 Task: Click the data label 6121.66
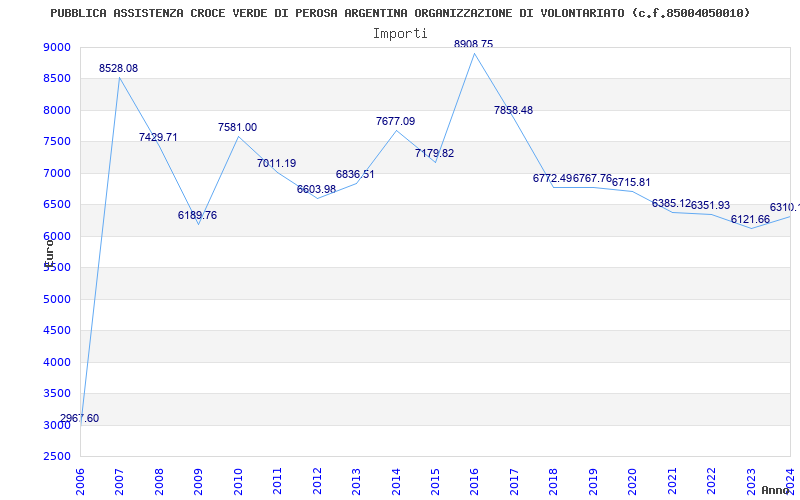coord(750,219)
